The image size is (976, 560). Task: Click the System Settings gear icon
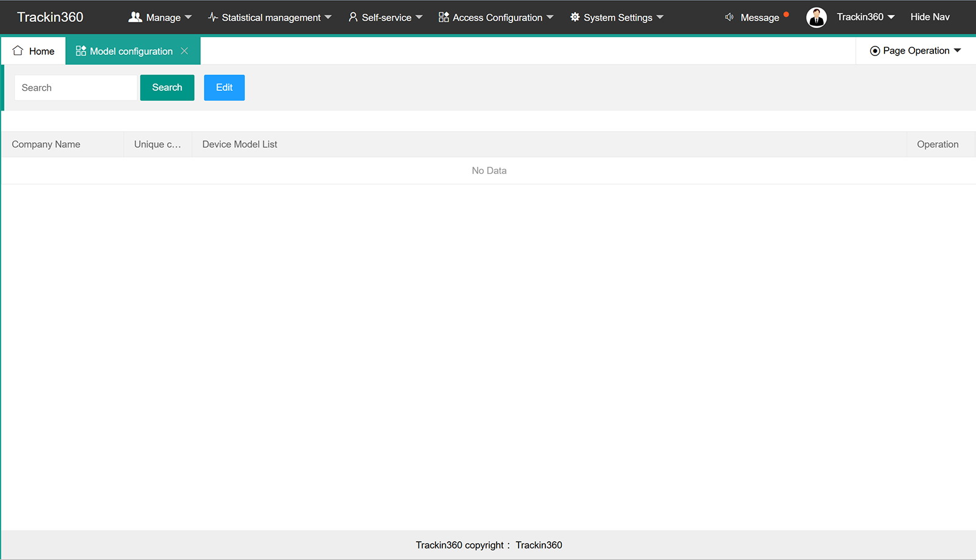coord(575,17)
